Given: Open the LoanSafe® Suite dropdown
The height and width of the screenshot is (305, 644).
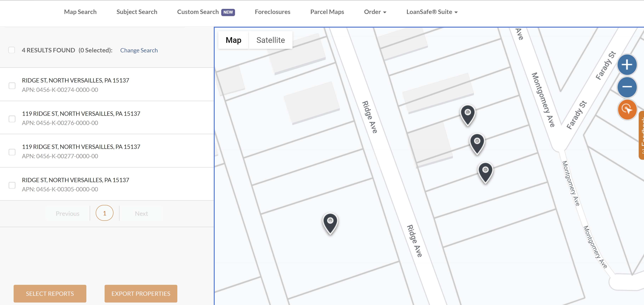Looking at the screenshot, I should click(x=432, y=12).
